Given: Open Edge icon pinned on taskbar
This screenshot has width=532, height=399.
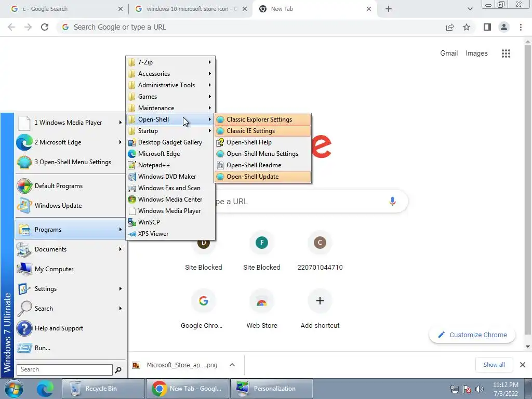Looking at the screenshot, I should (45, 389).
